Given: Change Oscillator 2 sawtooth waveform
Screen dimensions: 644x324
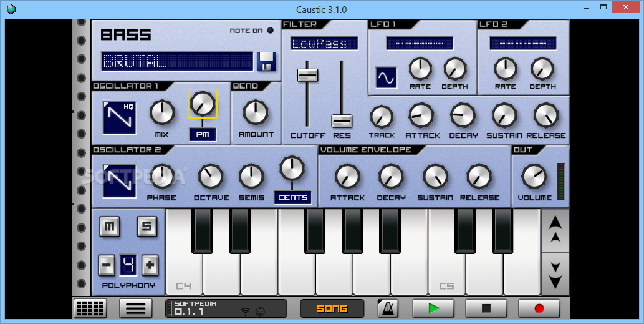Looking at the screenshot, I should point(120,181).
